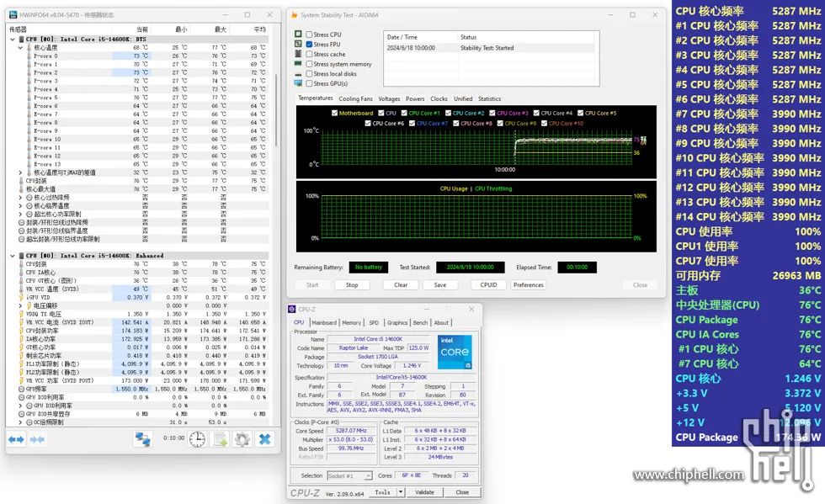Open CPUID from the AIDA64 button
The height and width of the screenshot is (504, 825).
tap(488, 284)
